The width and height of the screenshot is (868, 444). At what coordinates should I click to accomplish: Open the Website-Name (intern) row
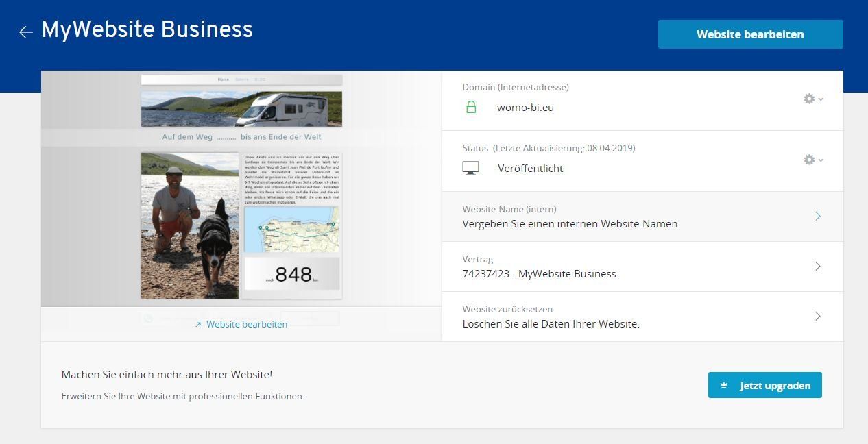click(642, 217)
